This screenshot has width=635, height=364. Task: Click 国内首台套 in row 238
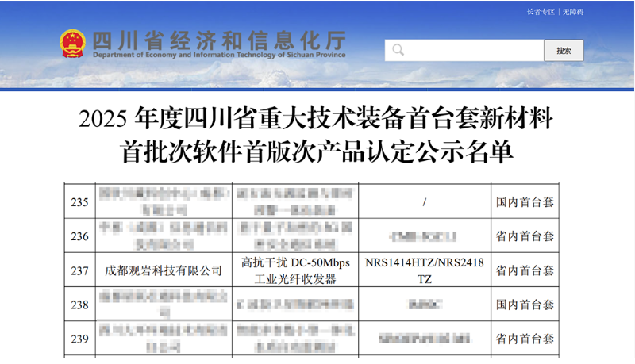pos(525,305)
